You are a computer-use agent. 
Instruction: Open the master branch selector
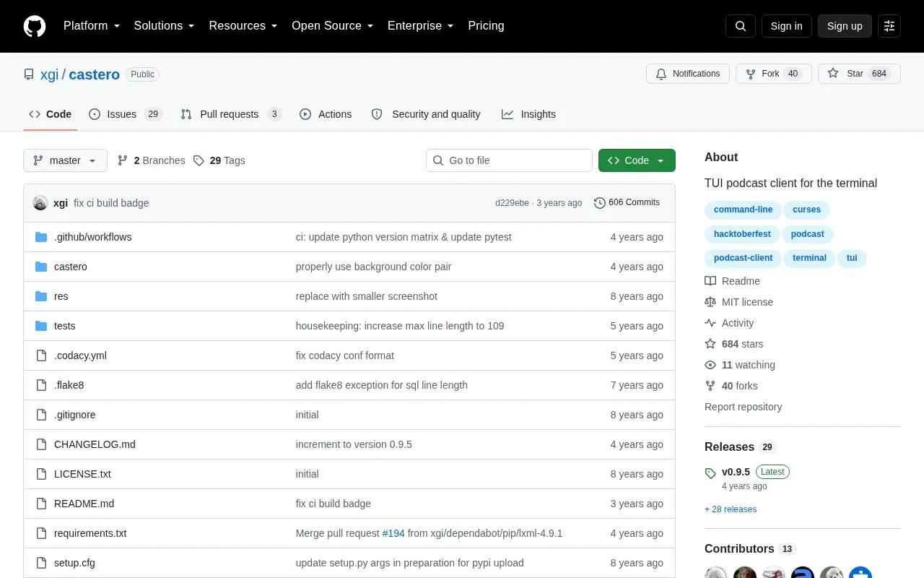click(x=65, y=160)
